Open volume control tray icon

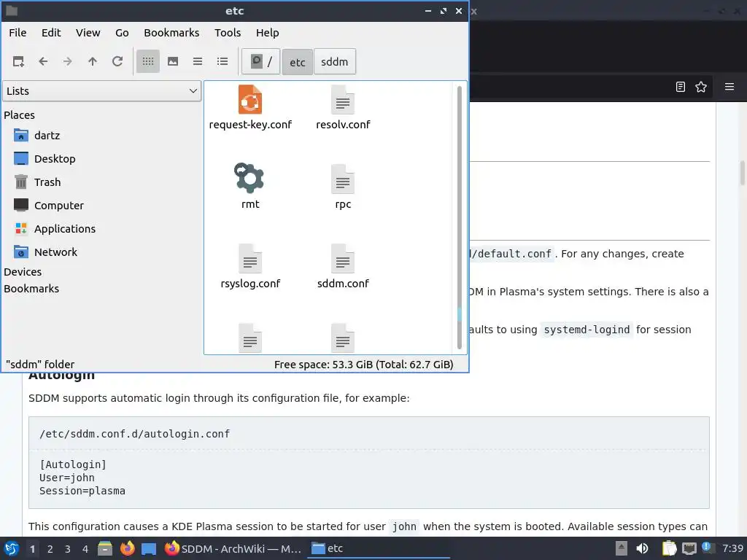(642, 548)
